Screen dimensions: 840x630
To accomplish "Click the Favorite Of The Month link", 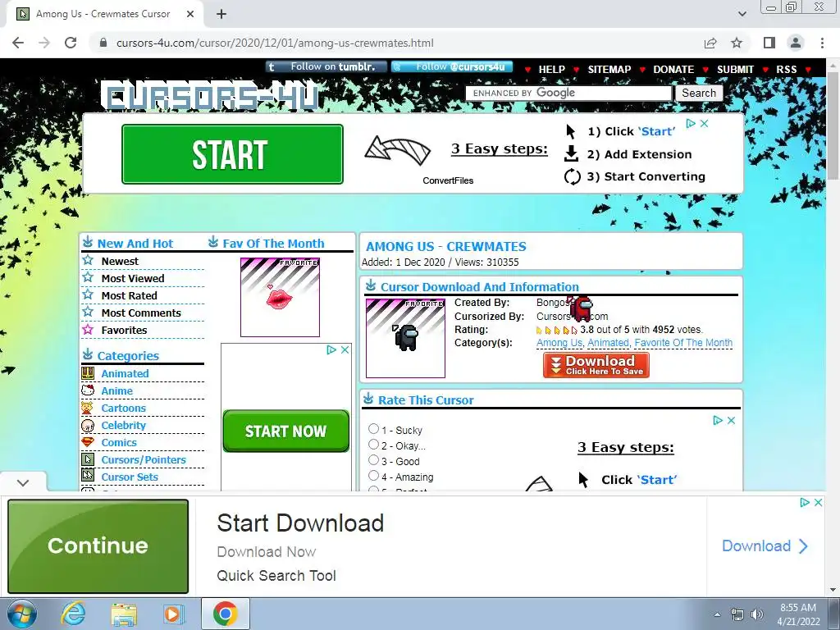I will (x=683, y=343).
